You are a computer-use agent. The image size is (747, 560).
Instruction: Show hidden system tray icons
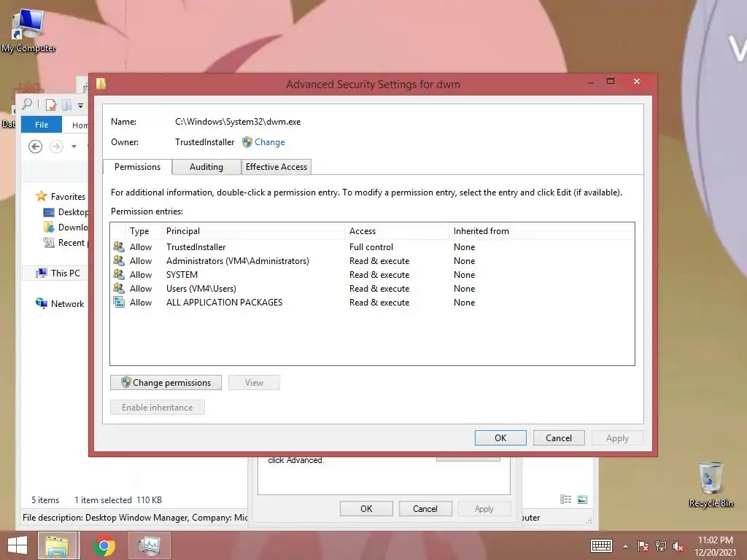[x=625, y=546]
